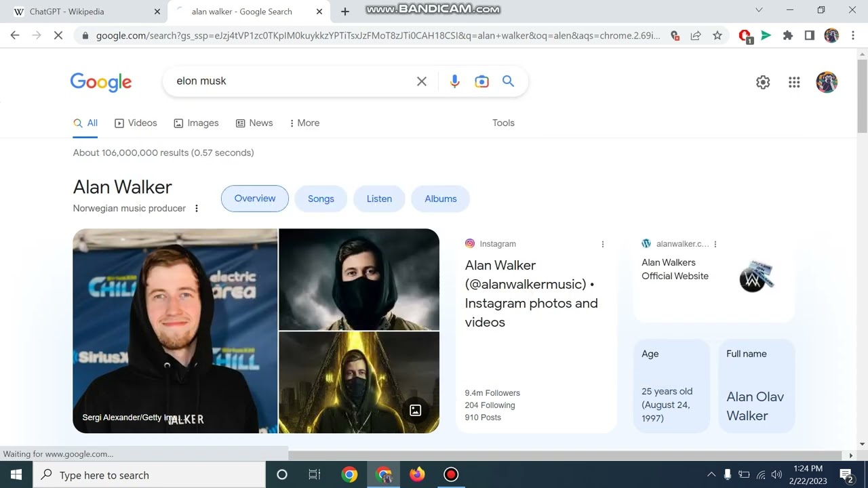The image size is (868, 488).
Task: Switch to Videos results
Action: tap(136, 123)
